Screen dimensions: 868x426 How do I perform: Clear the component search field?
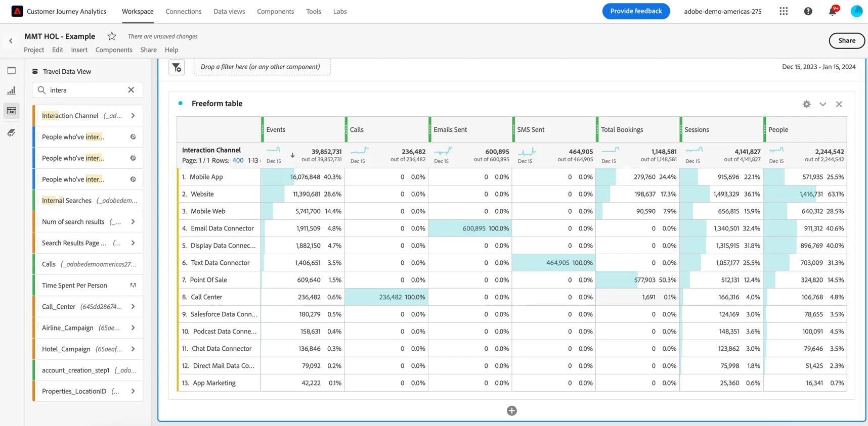point(131,90)
